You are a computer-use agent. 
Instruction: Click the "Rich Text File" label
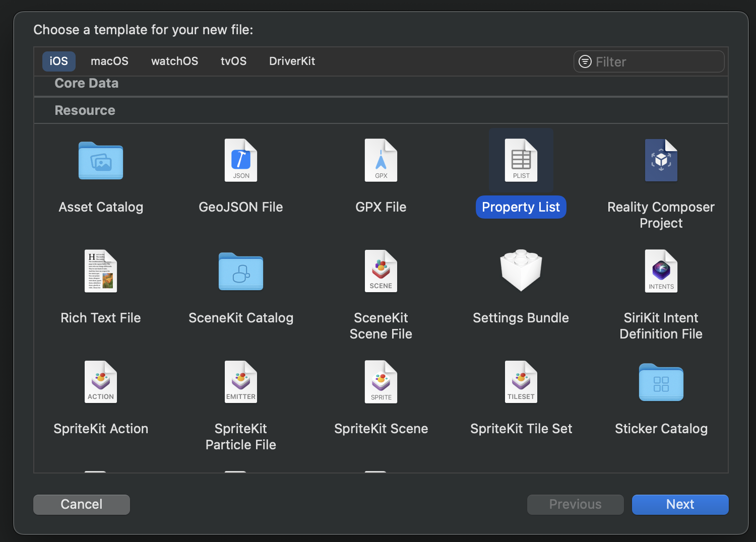point(101,318)
